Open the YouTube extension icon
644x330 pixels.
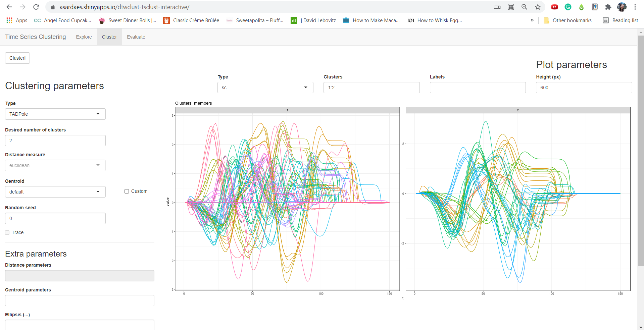(554, 7)
